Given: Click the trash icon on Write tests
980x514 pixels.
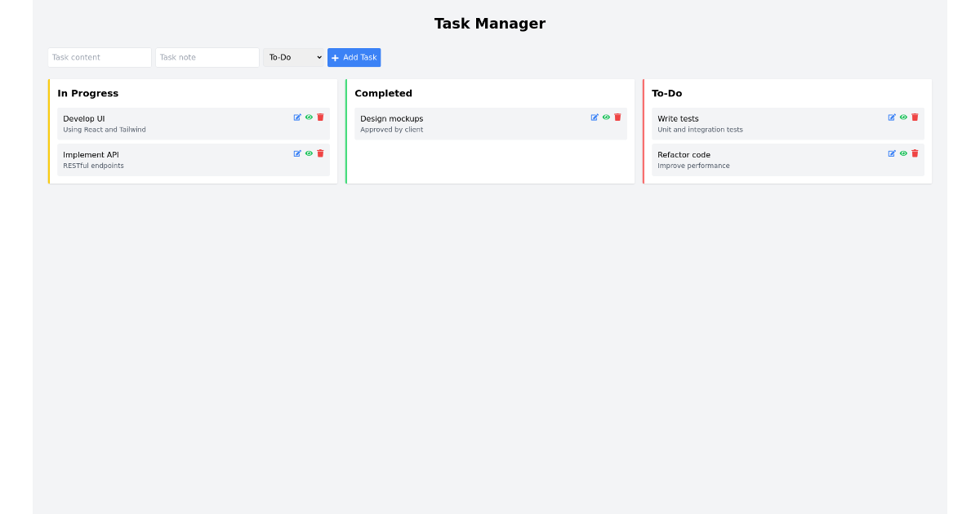Looking at the screenshot, I should (915, 117).
